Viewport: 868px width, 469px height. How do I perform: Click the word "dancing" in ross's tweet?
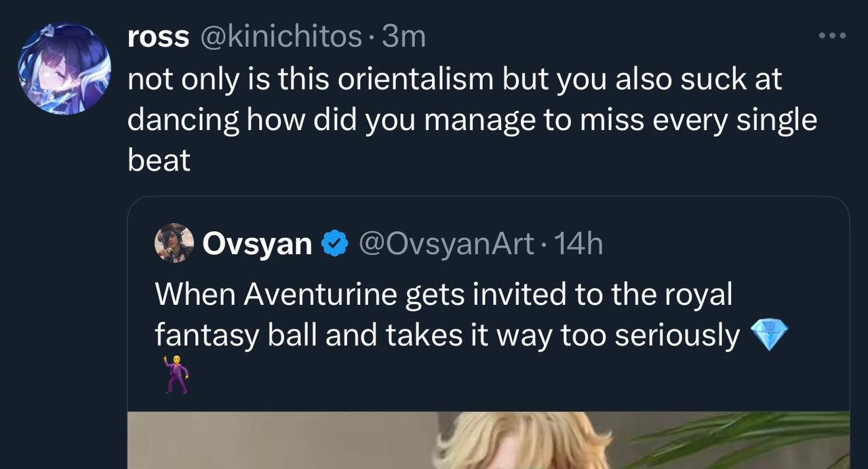183,121
